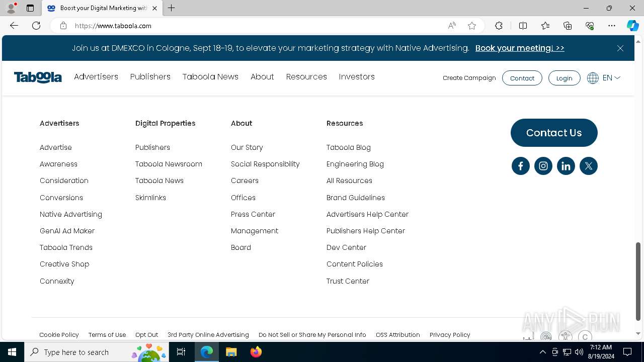This screenshot has height=362, width=644.
Task: Open Publishers navigation menu
Action: pyautogui.click(x=150, y=77)
